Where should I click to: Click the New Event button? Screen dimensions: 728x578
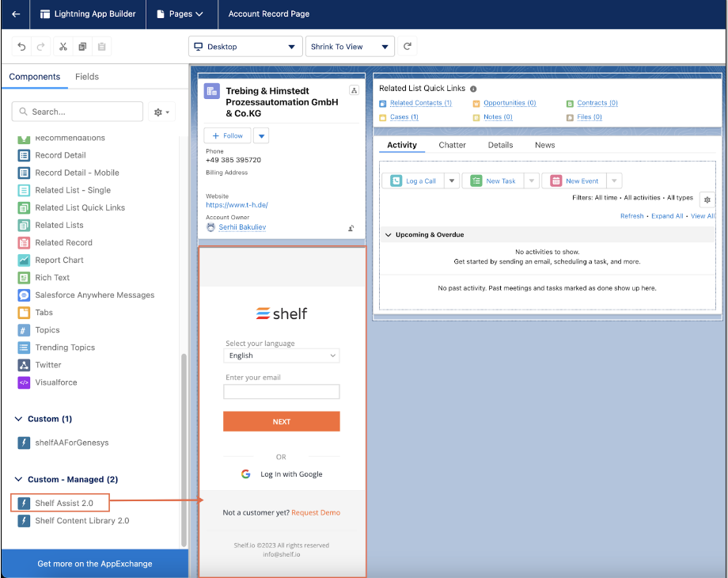(574, 181)
